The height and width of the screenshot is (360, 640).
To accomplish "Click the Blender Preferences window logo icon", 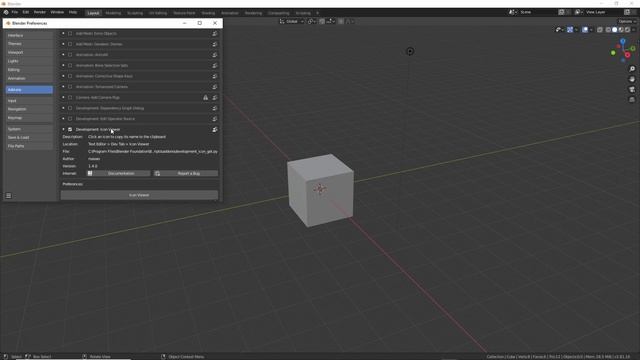I will tap(8, 23).
